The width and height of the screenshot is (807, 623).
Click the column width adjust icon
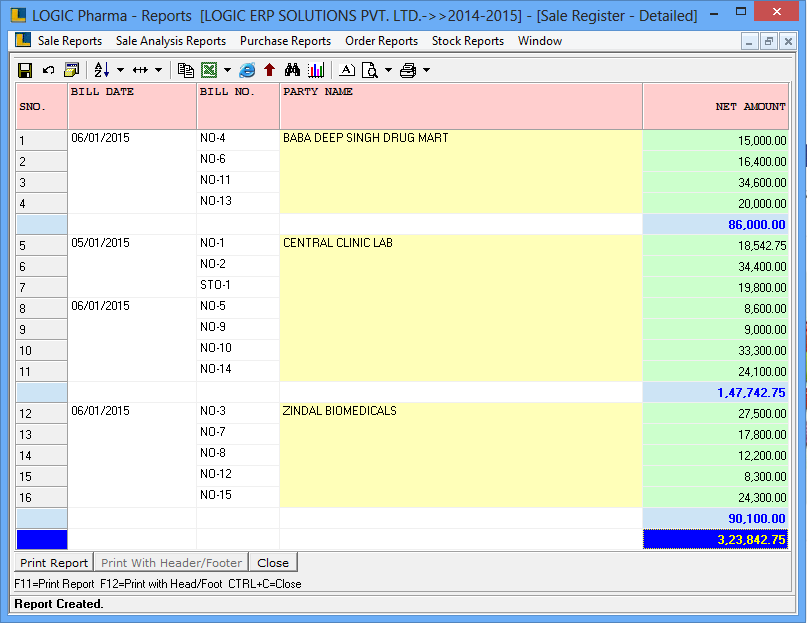pyautogui.click(x=140, y=70)
